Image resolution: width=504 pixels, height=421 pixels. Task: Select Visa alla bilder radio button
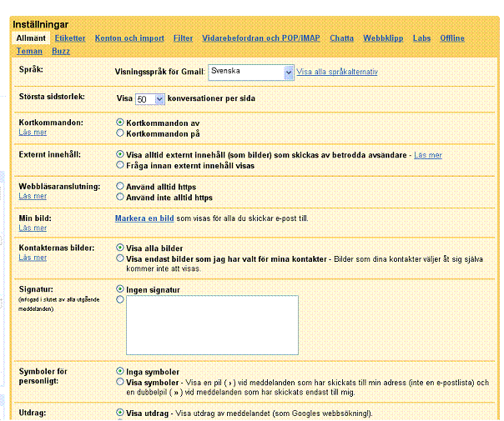[120, 248]
